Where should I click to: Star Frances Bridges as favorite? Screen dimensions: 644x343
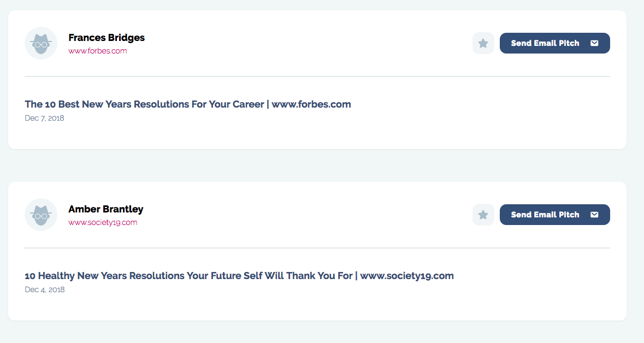click(483, 43)
